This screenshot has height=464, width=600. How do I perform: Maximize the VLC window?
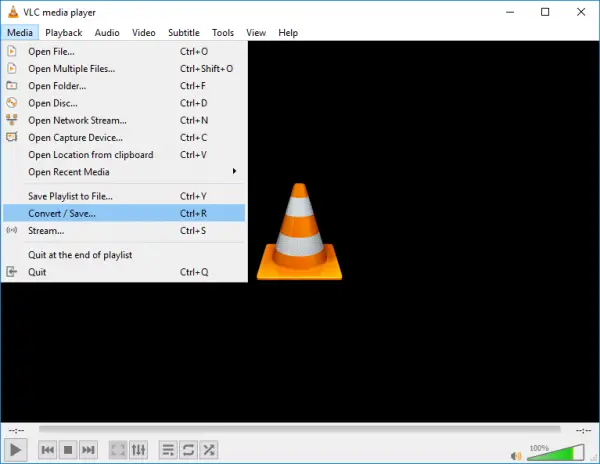pos(545,12)
